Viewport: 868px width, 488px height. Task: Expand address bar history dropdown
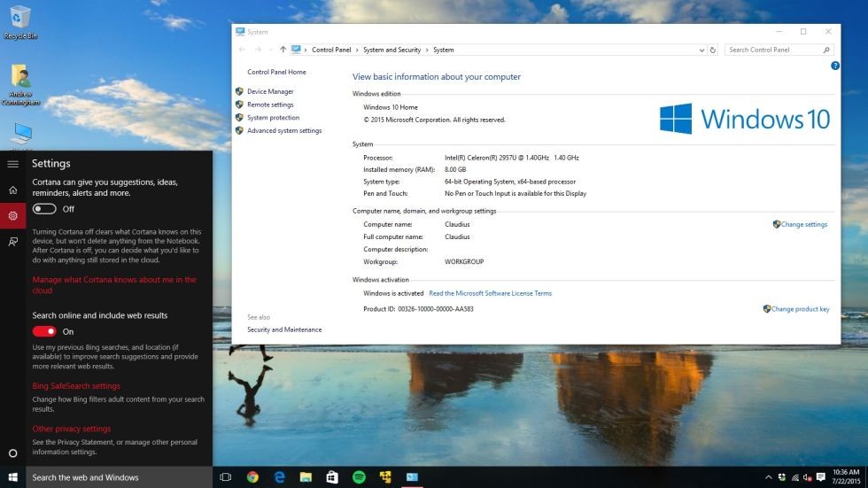coord(701,50)
